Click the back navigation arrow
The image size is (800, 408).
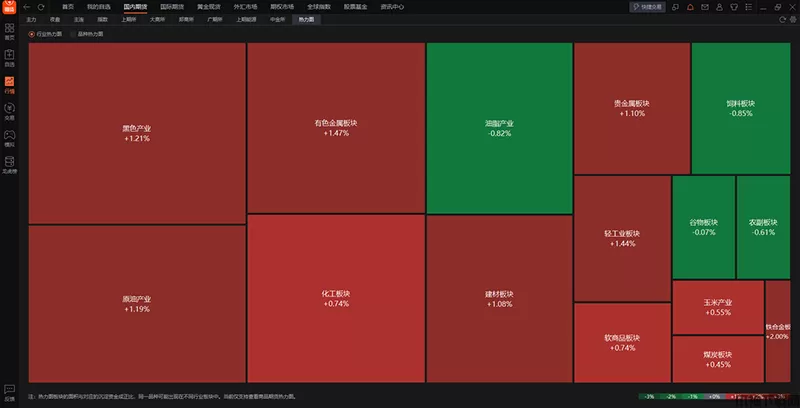coord(27,6)
